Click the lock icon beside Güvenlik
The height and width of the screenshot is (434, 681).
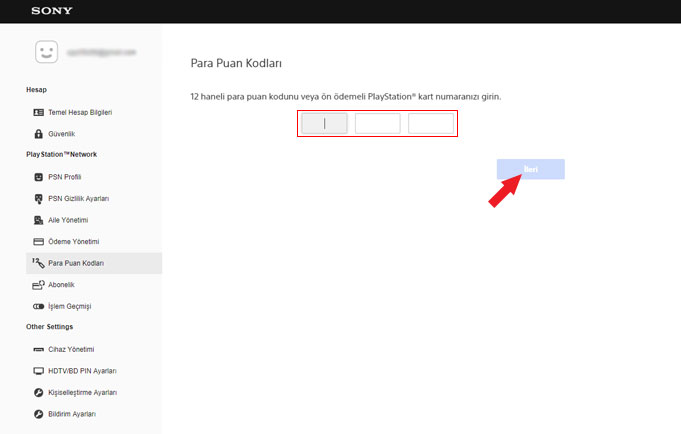point(38,133)
